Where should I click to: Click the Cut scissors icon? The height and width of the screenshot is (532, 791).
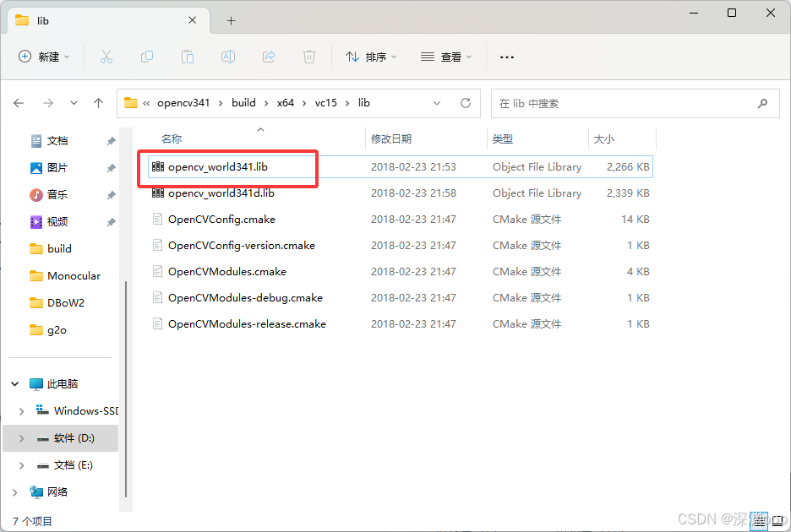pos(106,57)
